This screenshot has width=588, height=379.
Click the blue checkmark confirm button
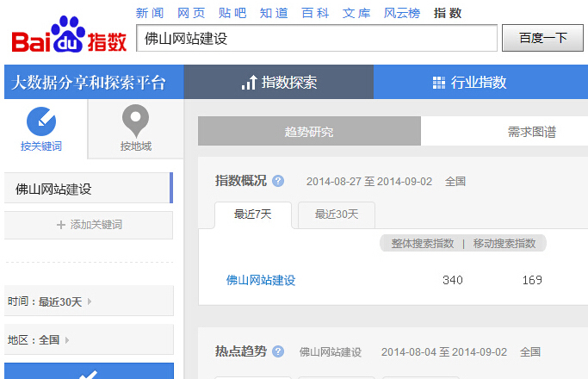(x=88, y=372)
